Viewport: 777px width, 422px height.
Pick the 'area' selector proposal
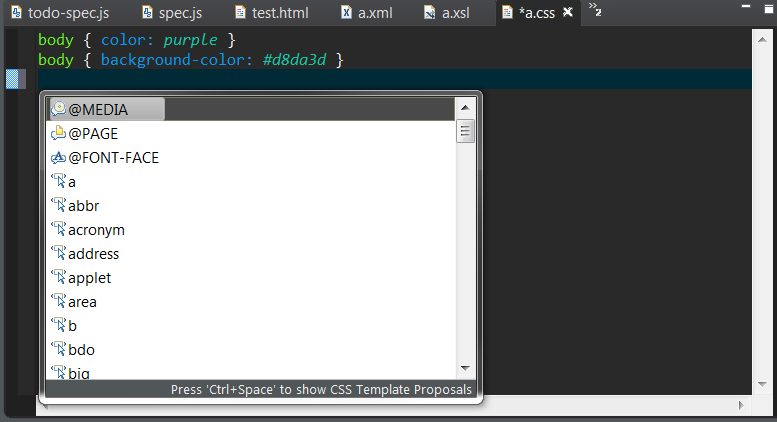click(x=250, y=302)
